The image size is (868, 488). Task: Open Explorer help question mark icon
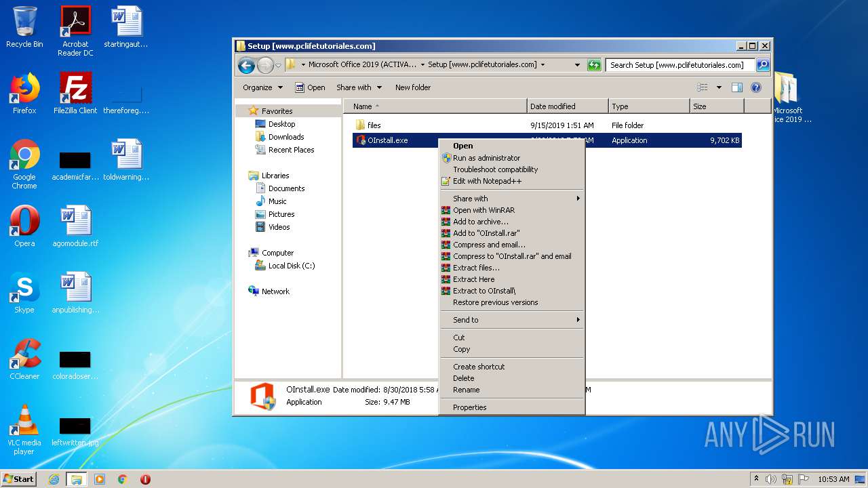pyautogui.click(x=756, y=87)
